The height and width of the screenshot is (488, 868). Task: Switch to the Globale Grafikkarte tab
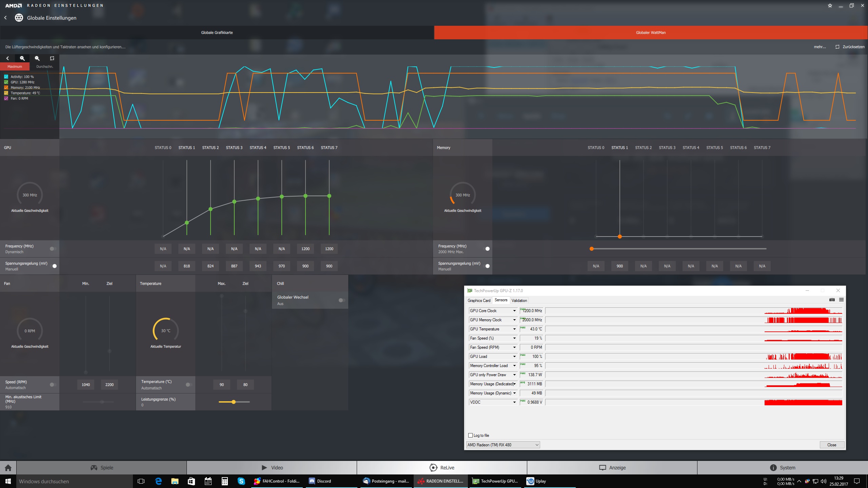point(217,33)
